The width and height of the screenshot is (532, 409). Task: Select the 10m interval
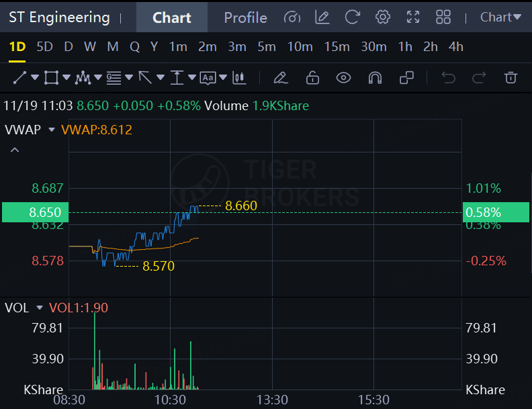coord(300,47)
